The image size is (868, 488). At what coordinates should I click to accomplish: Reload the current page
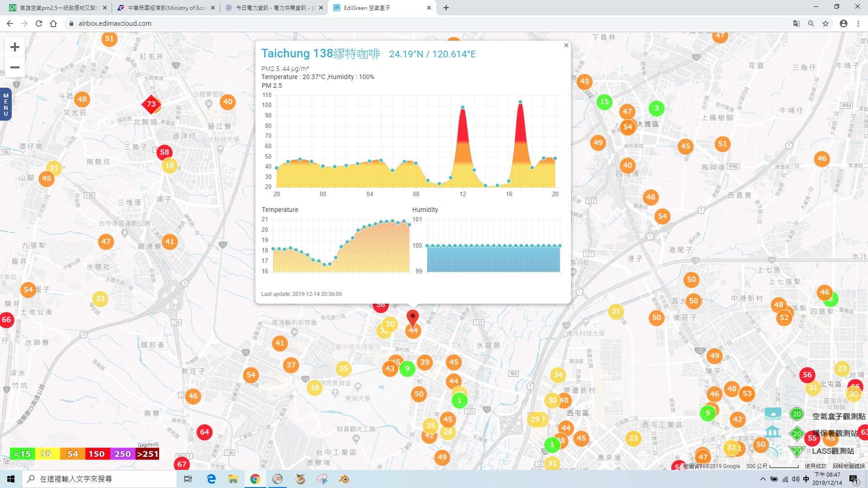pos(39,23)
